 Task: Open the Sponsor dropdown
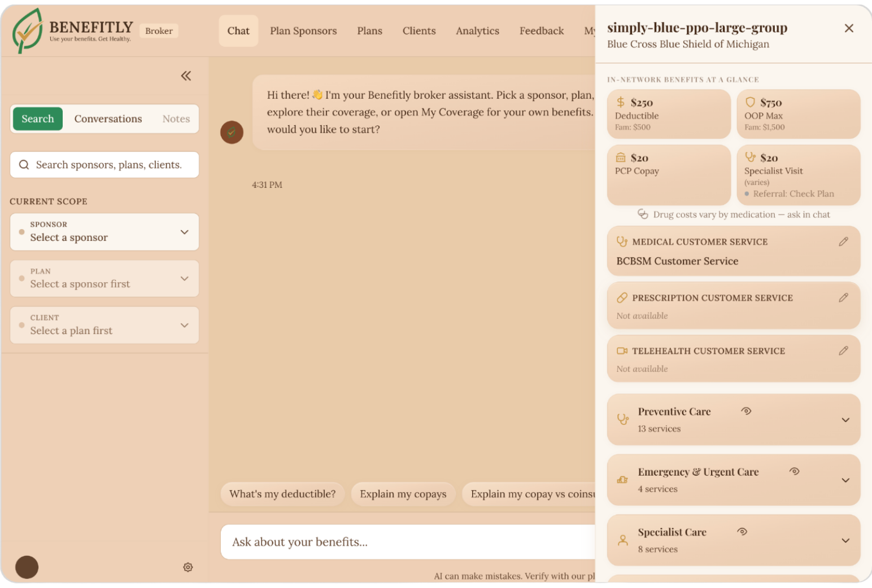tap(104, 232)
